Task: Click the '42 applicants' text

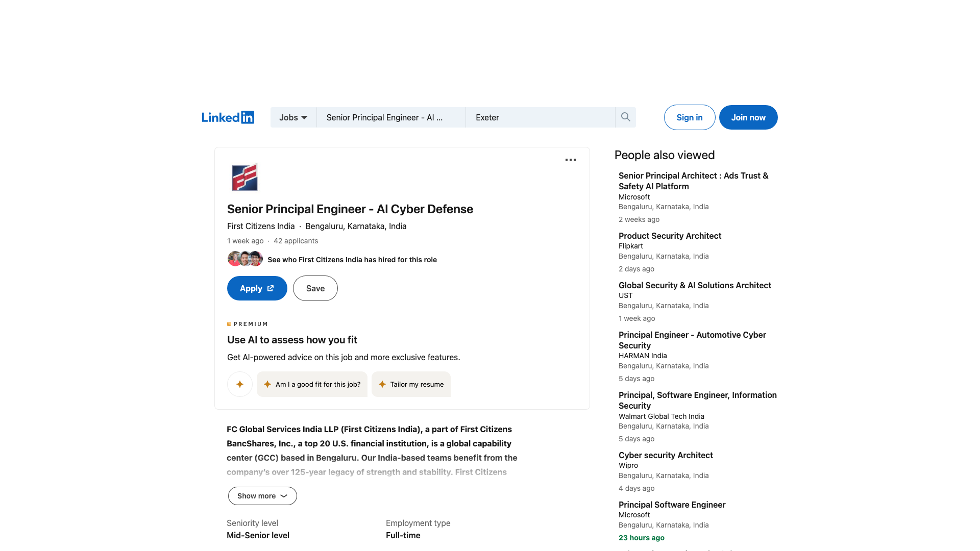Action: 296,241
